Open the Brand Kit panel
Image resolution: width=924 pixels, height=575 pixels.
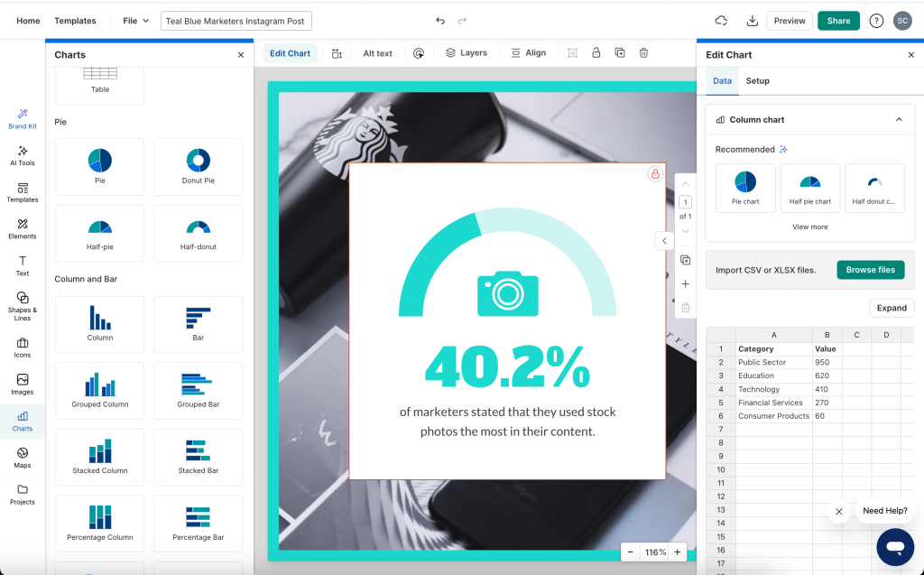click(23, 119)
